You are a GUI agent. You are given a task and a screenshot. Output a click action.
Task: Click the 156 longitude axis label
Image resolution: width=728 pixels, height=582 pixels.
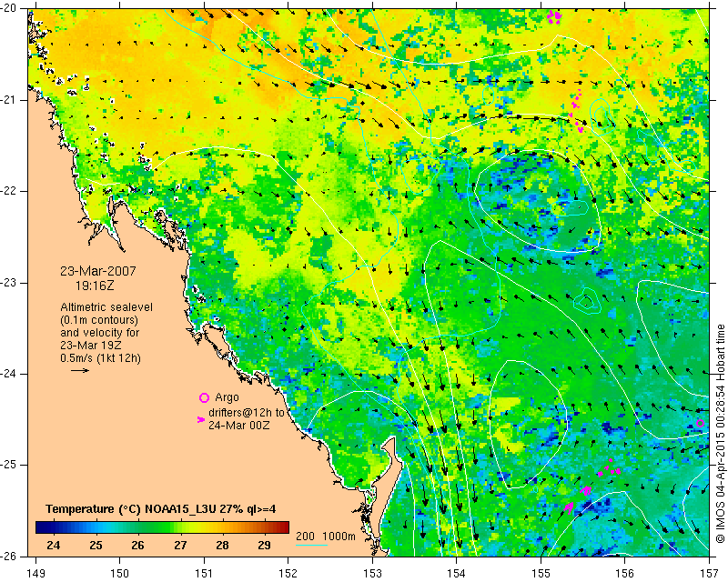click(625, 573)
